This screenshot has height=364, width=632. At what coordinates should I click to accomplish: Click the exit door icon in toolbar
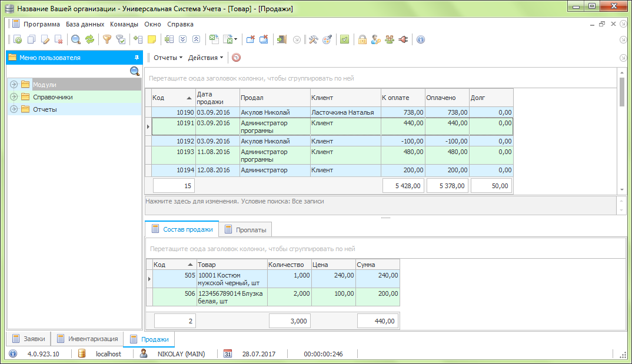(282, 39)
